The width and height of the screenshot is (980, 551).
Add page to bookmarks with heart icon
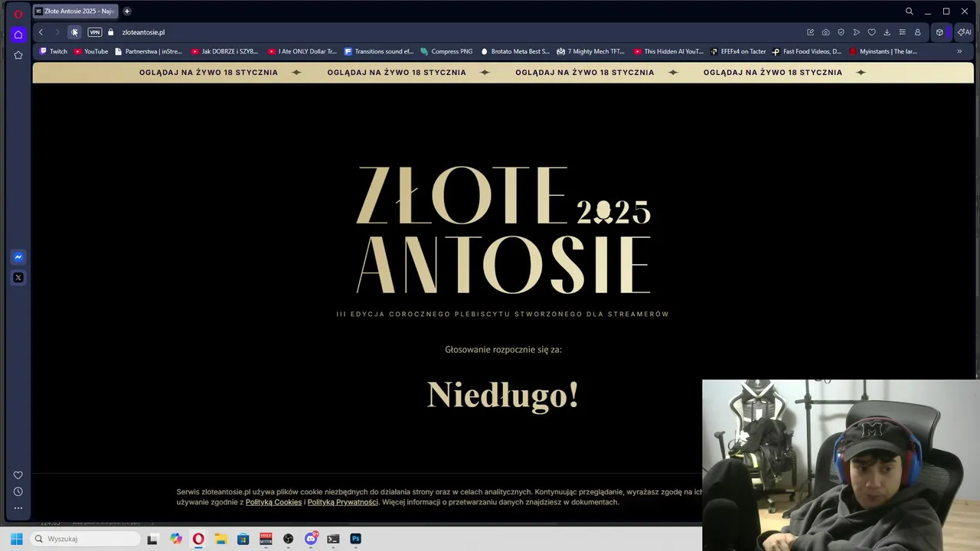(872, 32)
